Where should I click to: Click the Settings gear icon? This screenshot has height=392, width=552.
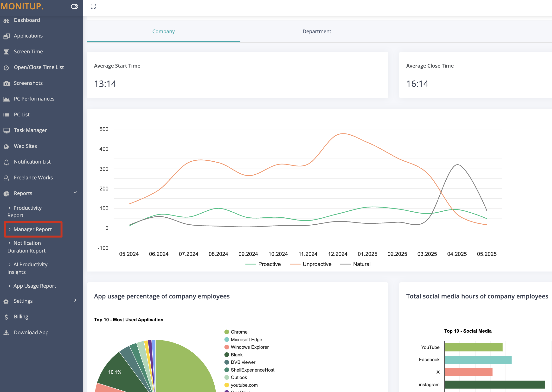click(x=6, y=302)
